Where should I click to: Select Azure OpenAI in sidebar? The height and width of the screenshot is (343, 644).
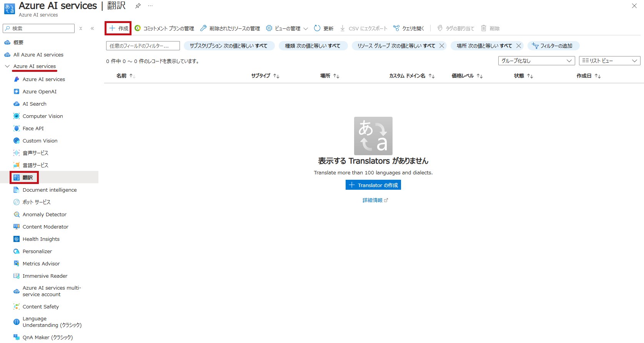click(x=39, y=91)
